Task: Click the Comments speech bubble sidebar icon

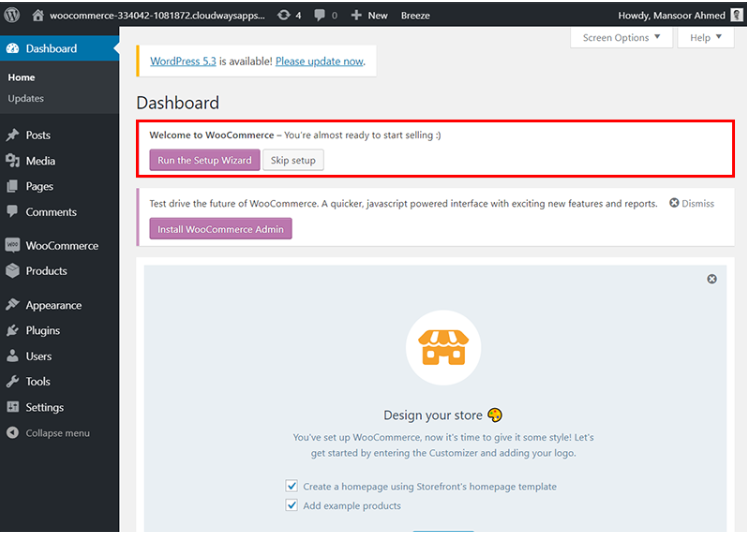Action: point(13,212)
